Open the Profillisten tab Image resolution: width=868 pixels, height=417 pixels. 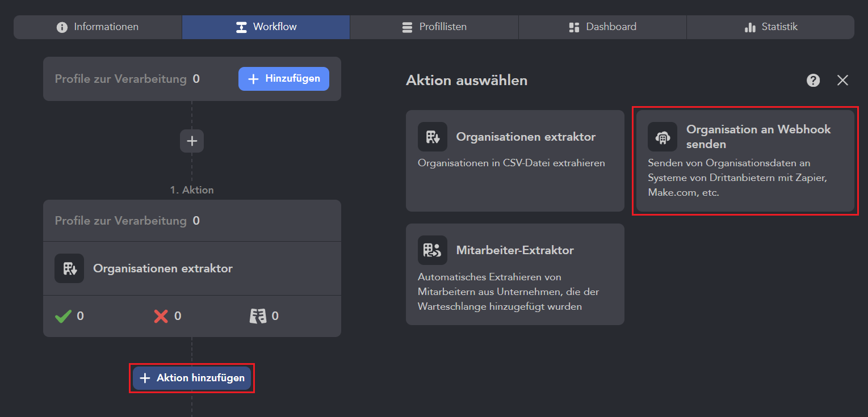coord(434,27)
